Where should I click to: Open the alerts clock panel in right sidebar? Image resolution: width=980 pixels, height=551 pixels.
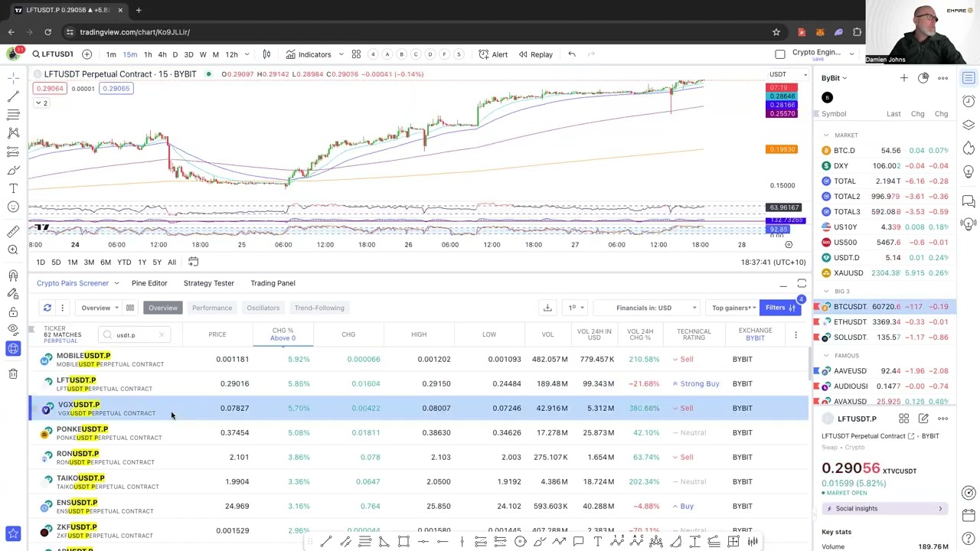point(969,101)
